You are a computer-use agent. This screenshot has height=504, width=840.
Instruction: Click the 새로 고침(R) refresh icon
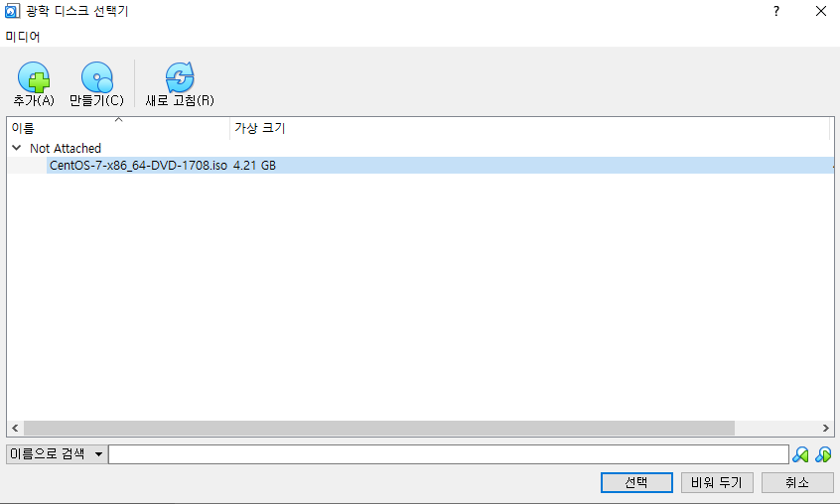(180, 77)
